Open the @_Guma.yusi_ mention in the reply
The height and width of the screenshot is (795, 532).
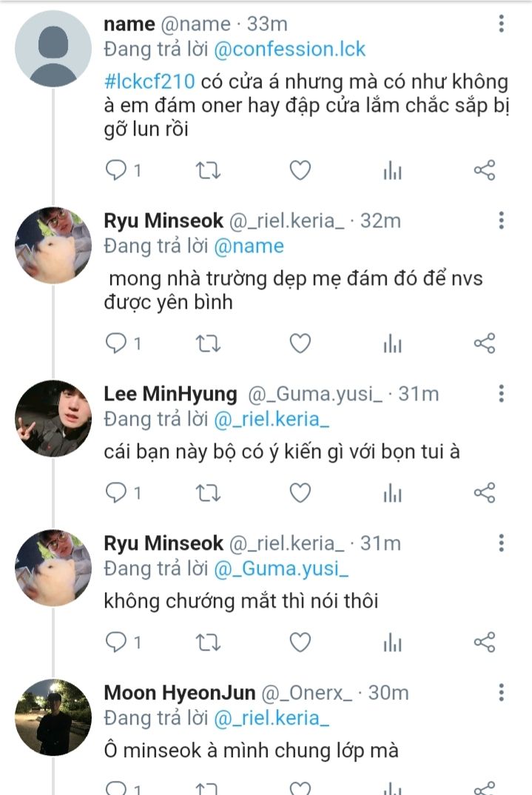click(x=281, y=569)
